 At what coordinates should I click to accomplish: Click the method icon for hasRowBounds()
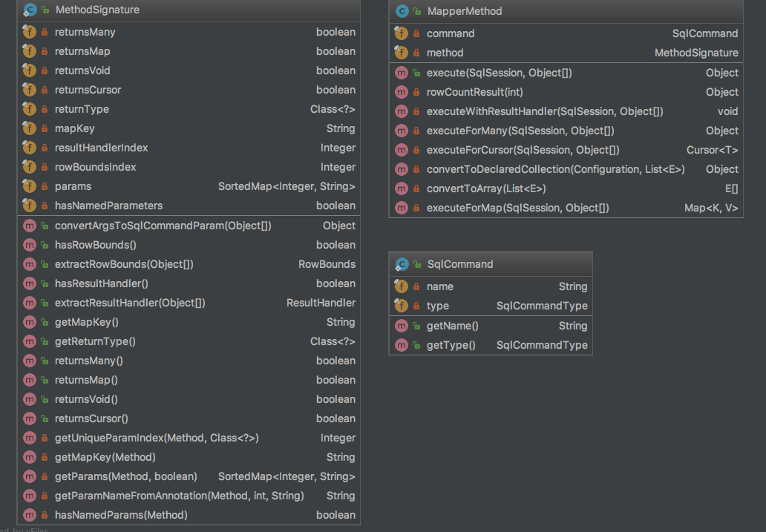(x=30, y=246)
